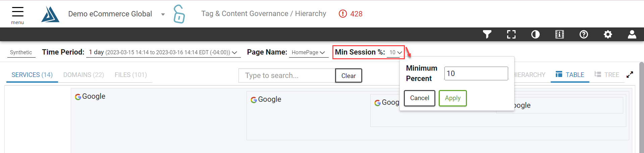Click the Minimum Percent input field

pos(476,73)
